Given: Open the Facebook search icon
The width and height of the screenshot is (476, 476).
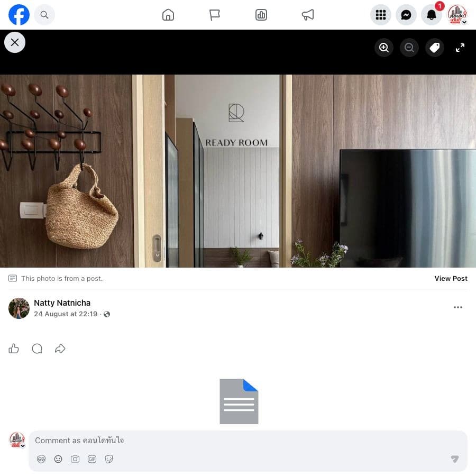Looking at the screenshot, I should [x=44, y=15].
